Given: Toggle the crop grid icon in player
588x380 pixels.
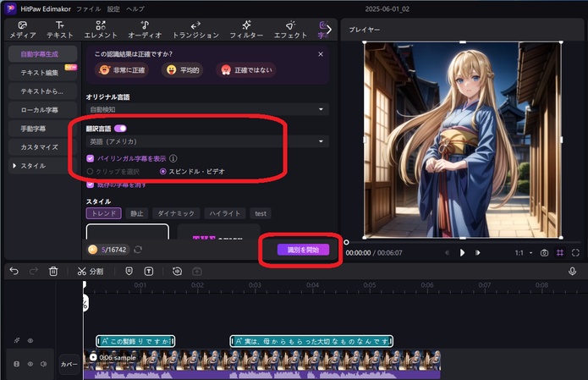Looking at the screenshot, I should click(560, 253).
